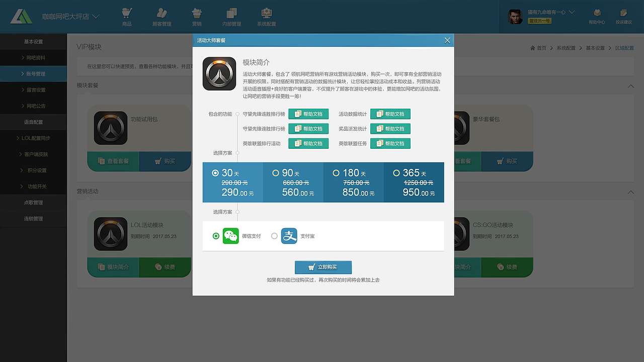This screenshot has width=644, height=362.
Task: Collapse the 营销活动 section chevron
Action: point(630,192)
